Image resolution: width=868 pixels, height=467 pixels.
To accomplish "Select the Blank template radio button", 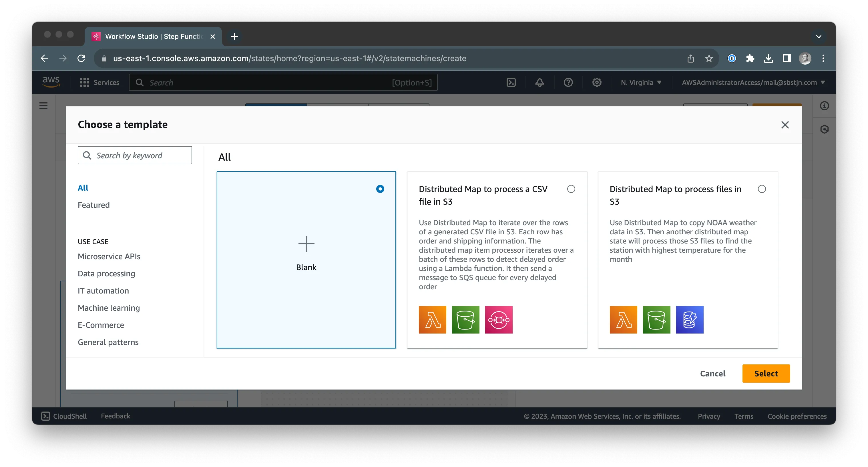I will (380, 189).
